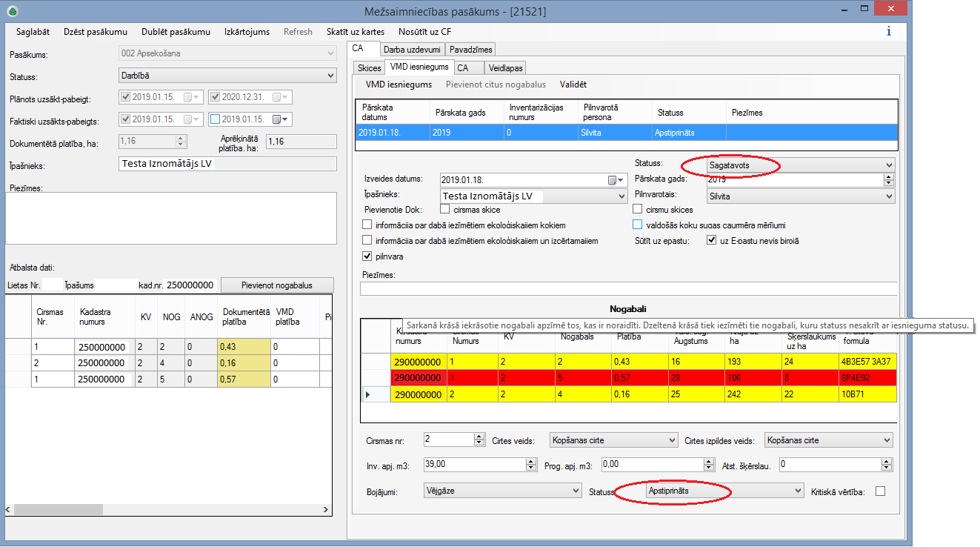Viewport: 980px width, 547px height.
Task: Click application icon in title bar
Action: (13, 11)
